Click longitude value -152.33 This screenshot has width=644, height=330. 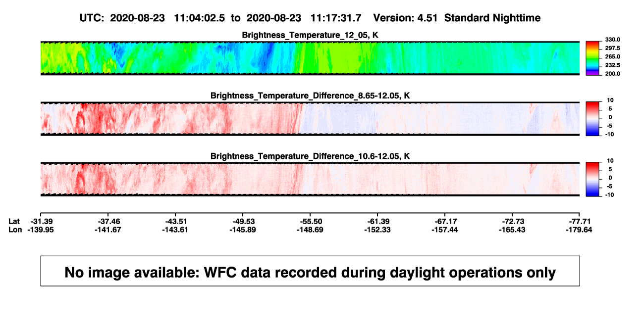click(x=377, y=230)
